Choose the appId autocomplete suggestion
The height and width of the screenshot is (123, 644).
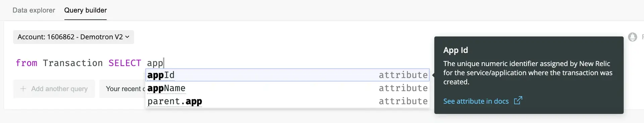coord(287,75)
